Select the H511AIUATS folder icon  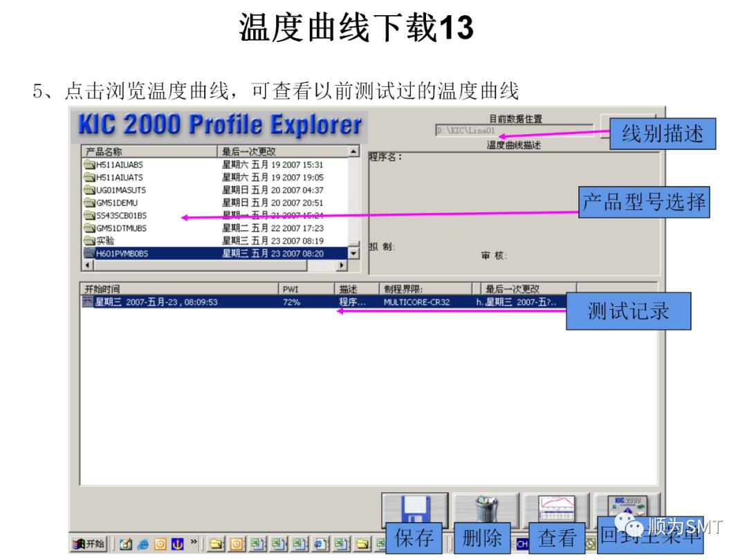(x=89, y=177)
